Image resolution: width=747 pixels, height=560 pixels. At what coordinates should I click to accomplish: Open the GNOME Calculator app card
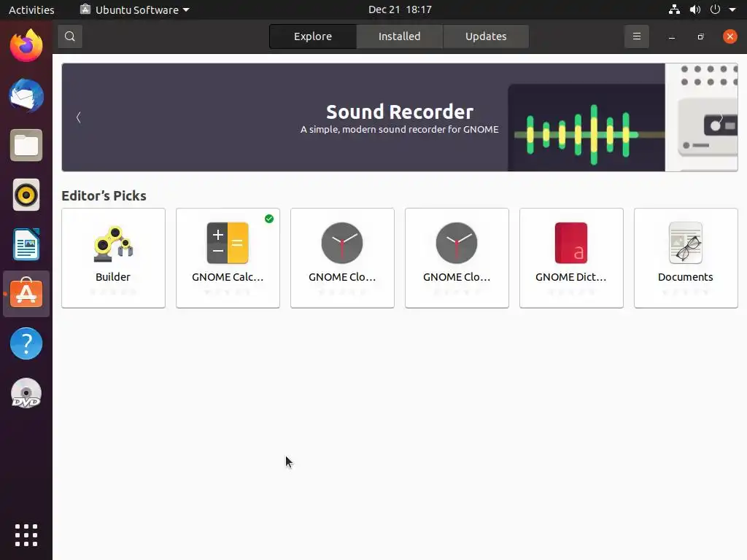point(228,258)
